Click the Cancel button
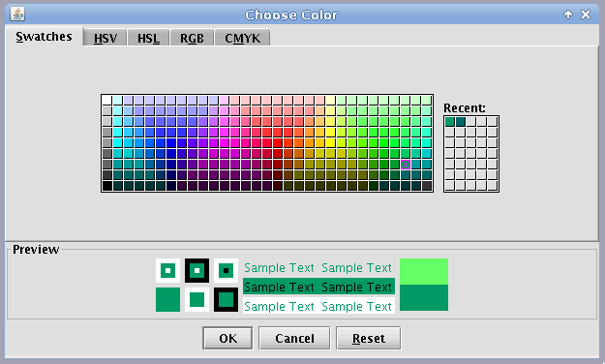605x364 pixels. click(294, 338)
